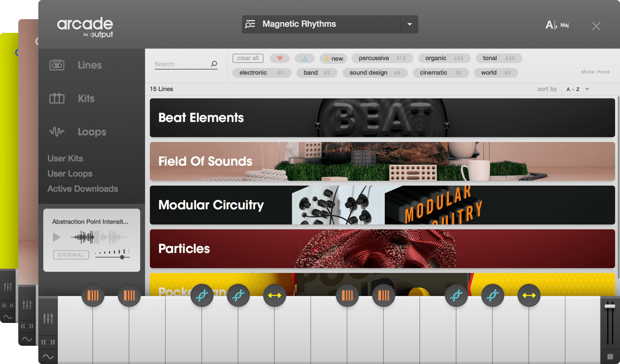Click the stop square button
The image size is (620, 364).
pos(610,356)
